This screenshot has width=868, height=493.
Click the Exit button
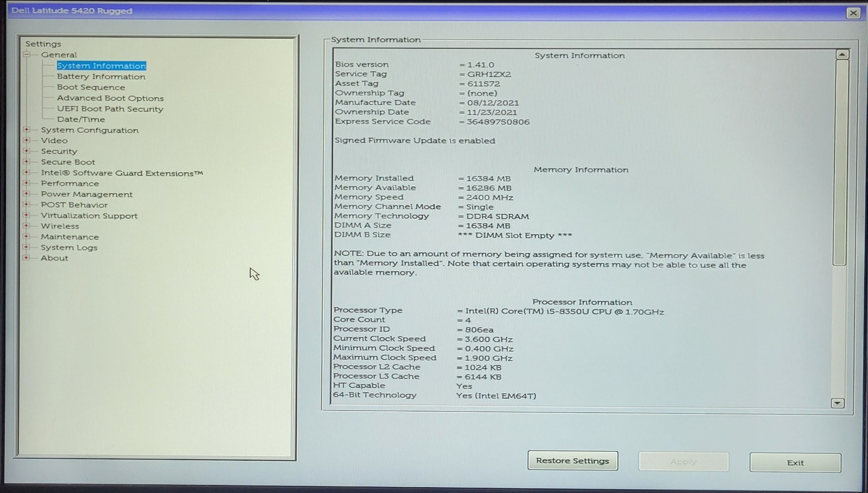[795, 463]
